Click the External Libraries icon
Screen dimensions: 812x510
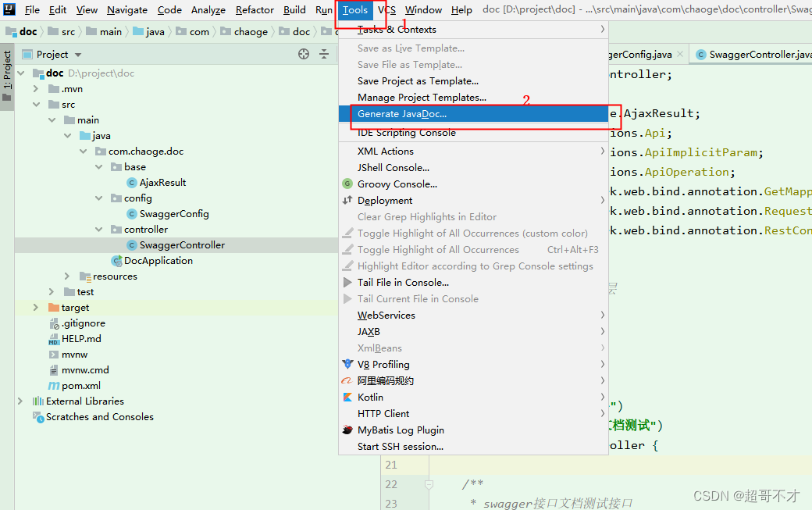coord(37,401)
